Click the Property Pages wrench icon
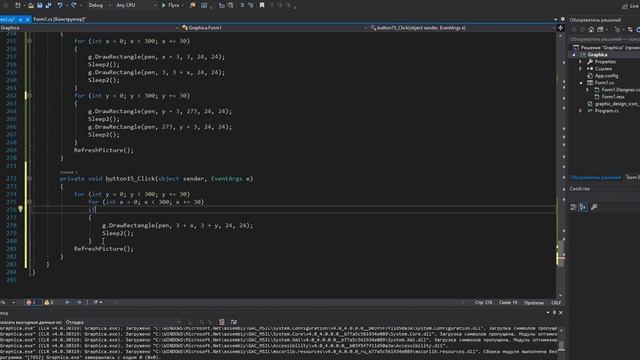Screen dimensions: 640x360 pyautogui.click(x=594, y=207)
